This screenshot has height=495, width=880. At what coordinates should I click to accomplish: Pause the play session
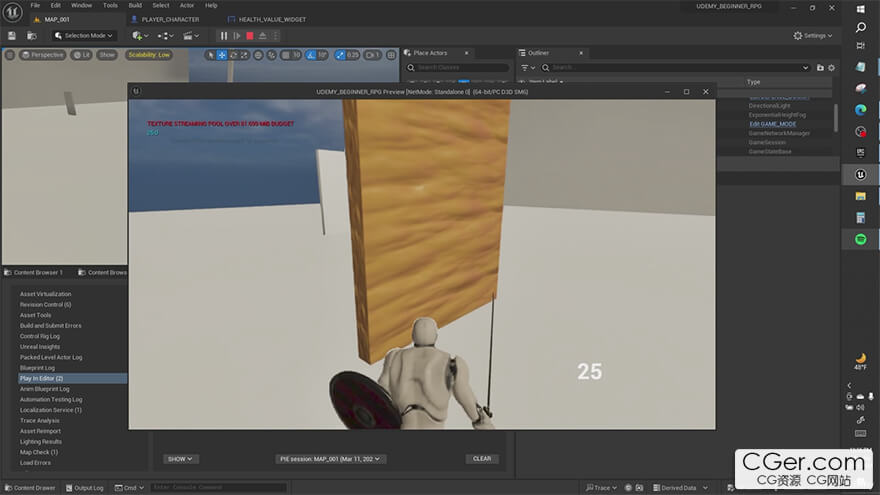(224, 36)
